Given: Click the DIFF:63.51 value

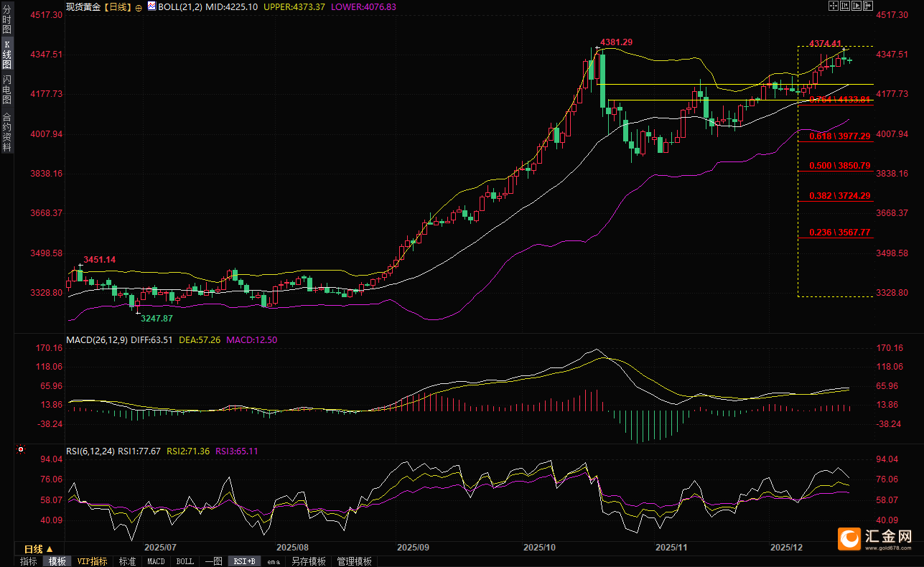Looking at the screenshot, I should [152, 339].
